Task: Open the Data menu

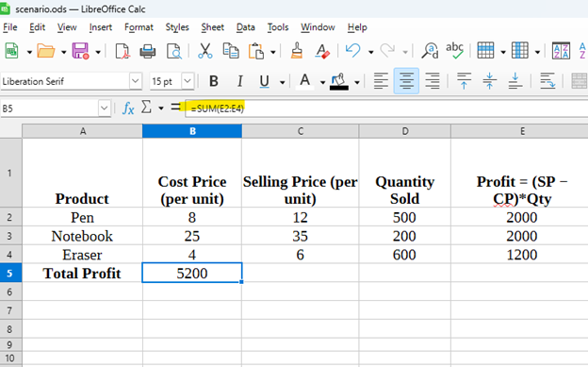Action: pyautogui.click(x=246, y=27)
